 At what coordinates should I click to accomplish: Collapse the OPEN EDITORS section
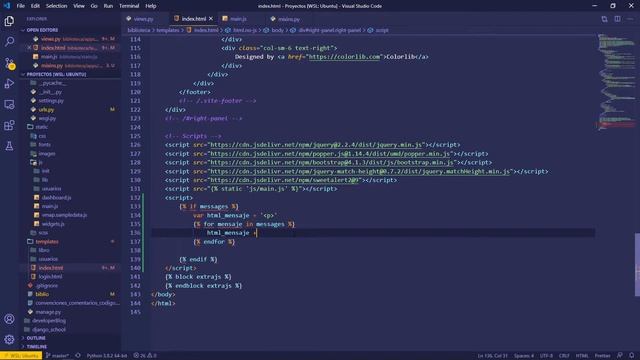[x=42, y=30]
